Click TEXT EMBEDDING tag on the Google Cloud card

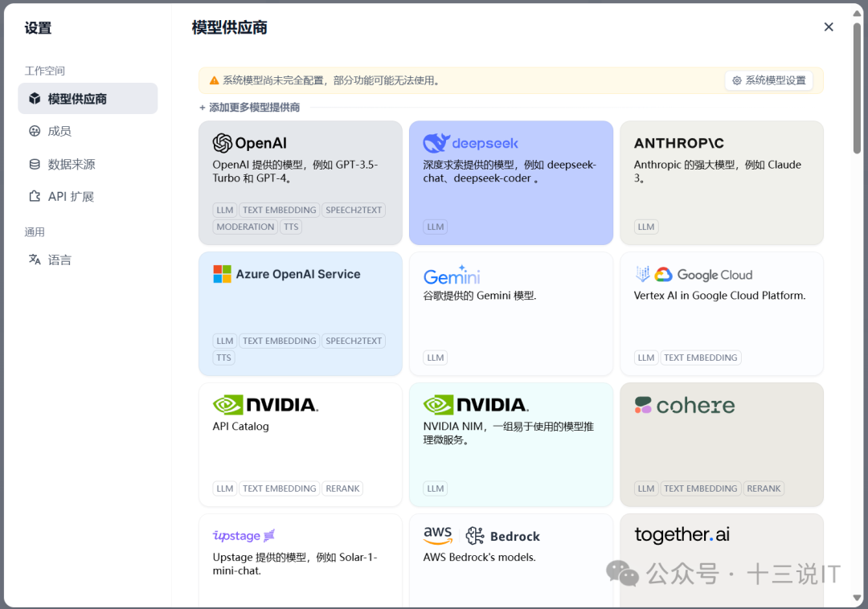click(x=700, y=358)
